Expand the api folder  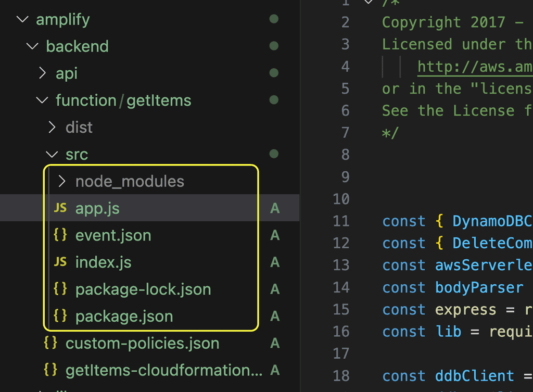click(x=43, y=73)
